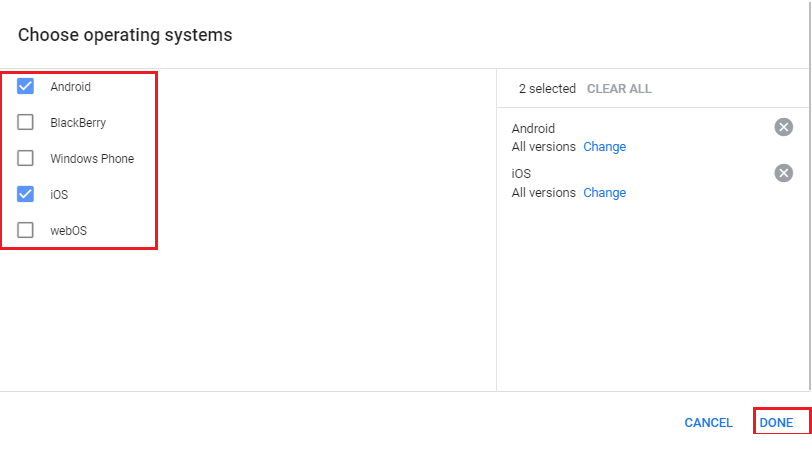Tick the Windows Phone checkbox

25,158
